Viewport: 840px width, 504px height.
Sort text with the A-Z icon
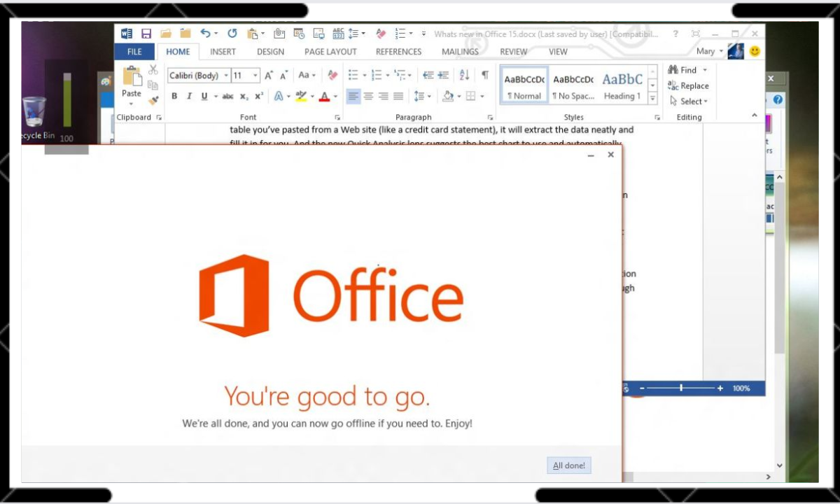pyautogui.click(x=465, y=75)
